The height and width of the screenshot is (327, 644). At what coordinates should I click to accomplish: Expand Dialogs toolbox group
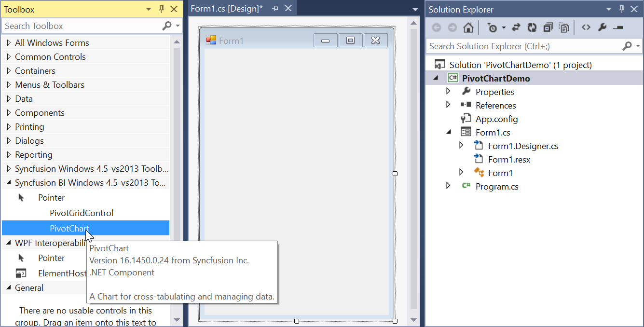tap(9, 141)
